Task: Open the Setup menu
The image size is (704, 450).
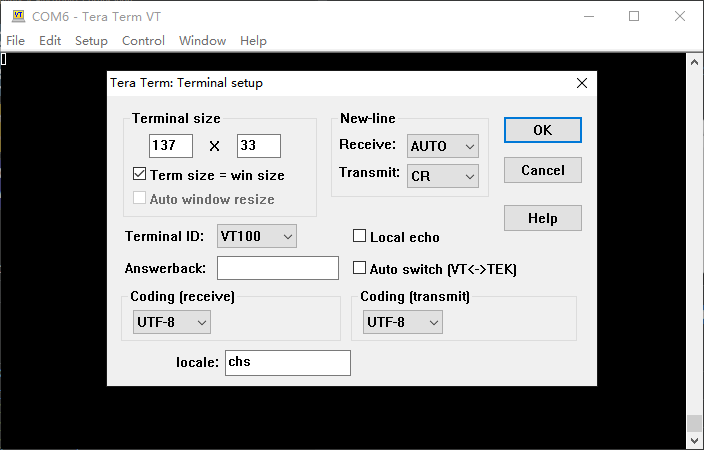Action: click(91, 41)
